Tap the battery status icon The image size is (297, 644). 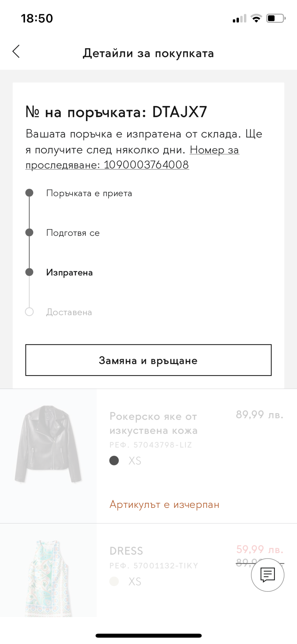tap(276, 19)
